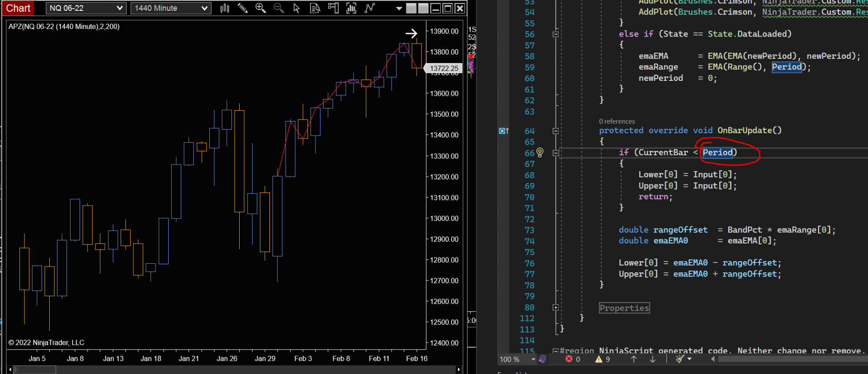Collapse the OnBarUpdate method on line 64
This screenshot has width=868, height=374.
tap(556, 131)
